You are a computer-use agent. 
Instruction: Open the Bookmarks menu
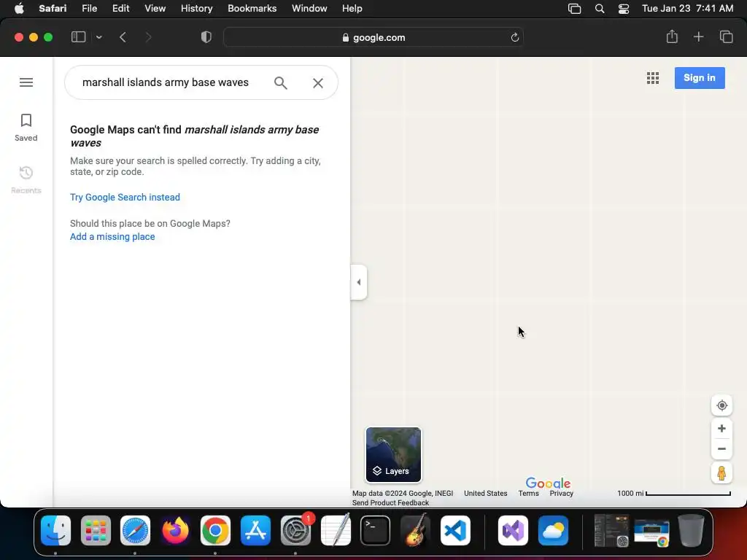(252, 9)
